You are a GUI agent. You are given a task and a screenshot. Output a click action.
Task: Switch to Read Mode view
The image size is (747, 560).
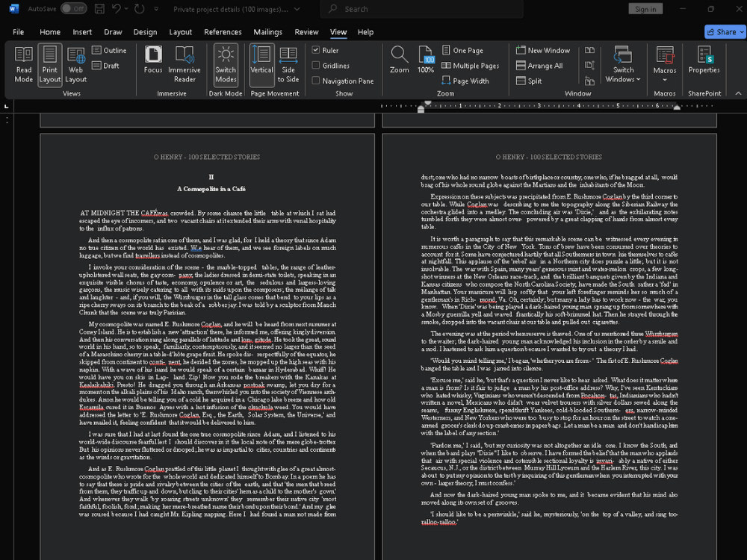pos(24,65)
